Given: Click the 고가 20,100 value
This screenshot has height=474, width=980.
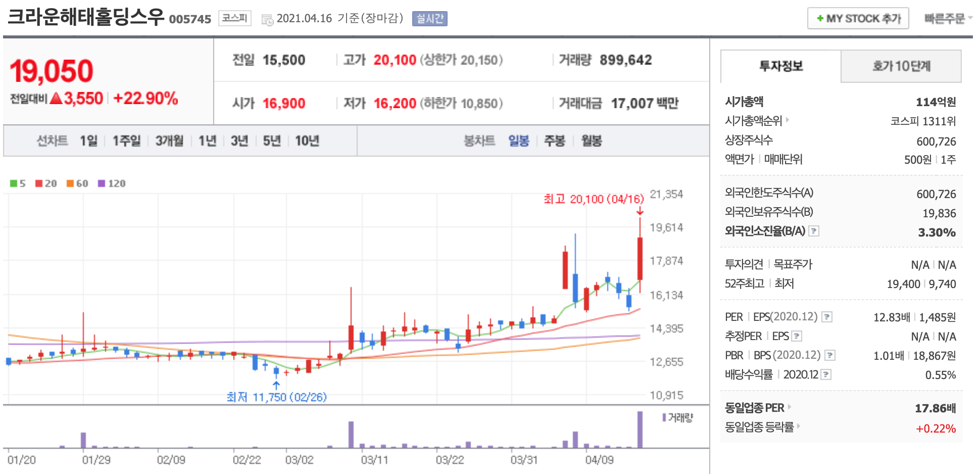Looking at the screenshot, I should coord(395,60).
